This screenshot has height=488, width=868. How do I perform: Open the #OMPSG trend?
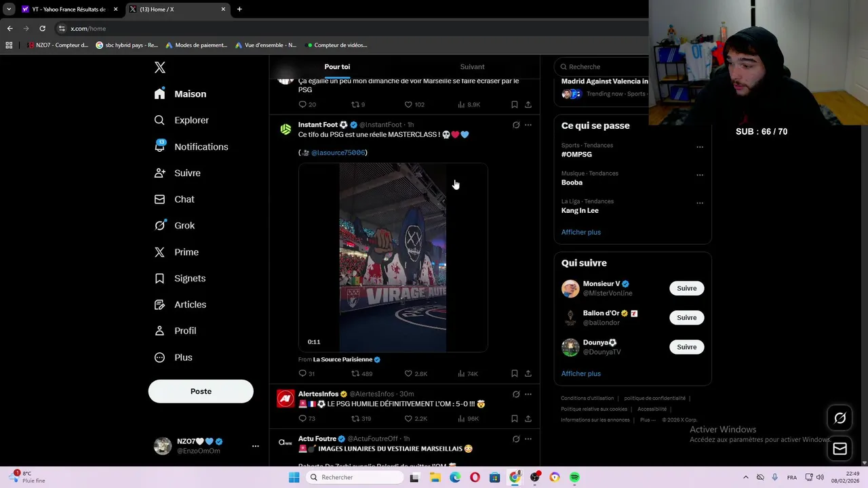[x=576, y=155]
